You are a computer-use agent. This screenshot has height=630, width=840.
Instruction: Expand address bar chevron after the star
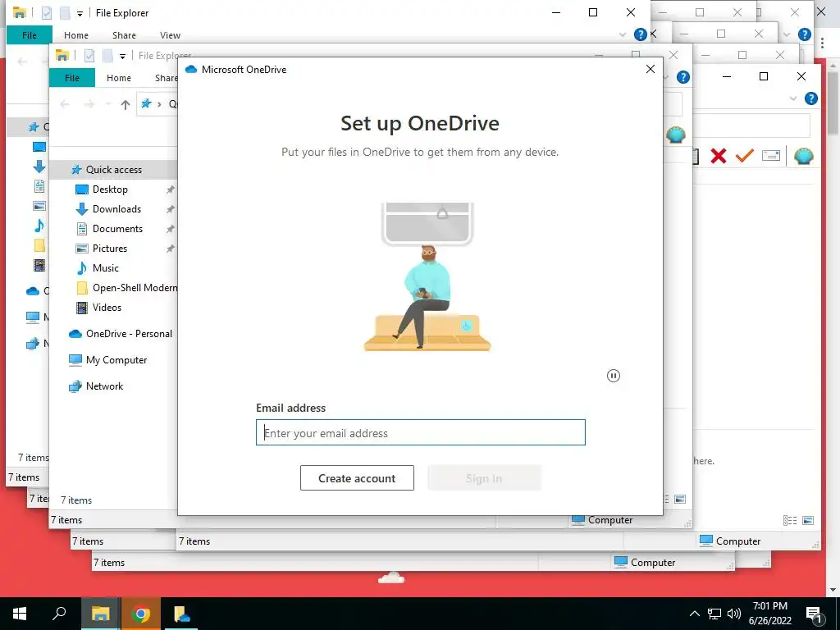point(159,104)
